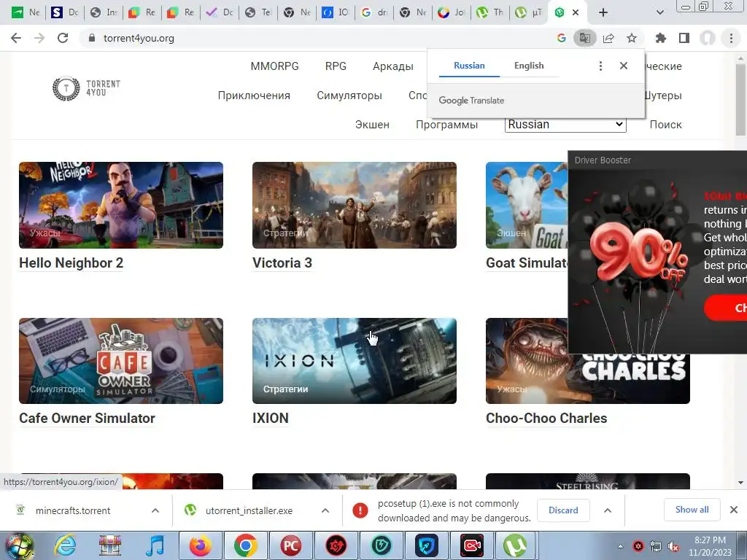Open the uTorrent app in taskbar
This screenshot has height=560, width=747.
point(516,545)
